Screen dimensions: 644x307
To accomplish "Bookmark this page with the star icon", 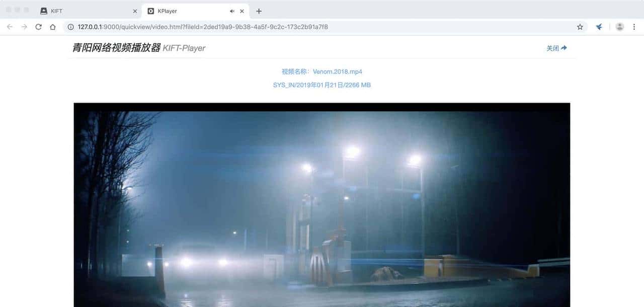I will pyautogui.click(x=580, y=27).
